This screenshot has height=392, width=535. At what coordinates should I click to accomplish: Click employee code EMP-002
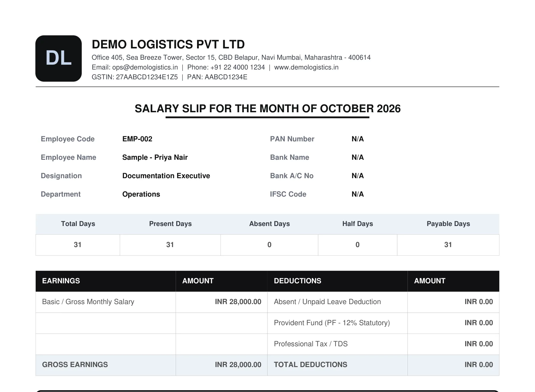pos(137,139)
